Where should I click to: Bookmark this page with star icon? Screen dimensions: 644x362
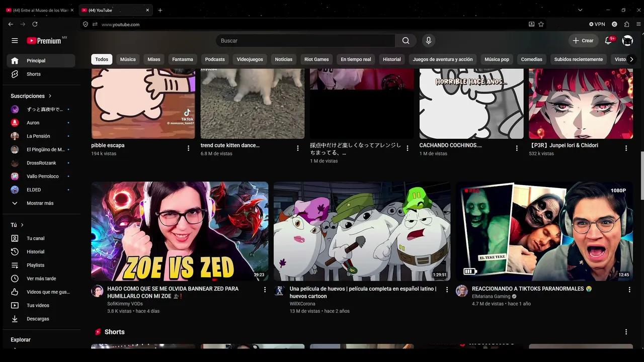point(541,24)
